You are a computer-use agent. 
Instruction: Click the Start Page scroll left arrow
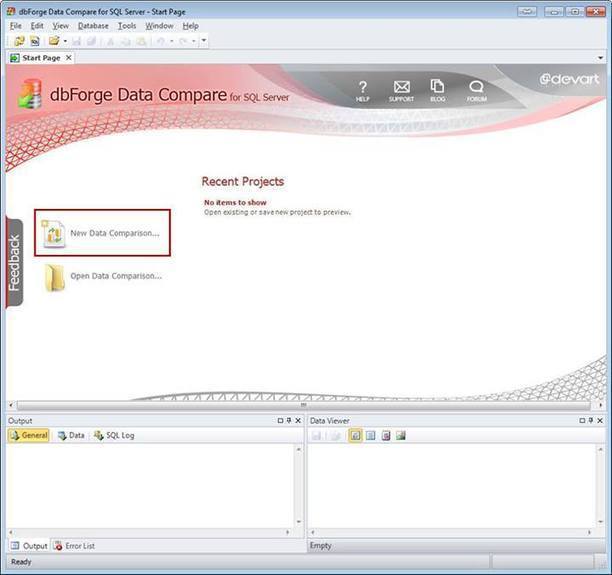point(11,405)
